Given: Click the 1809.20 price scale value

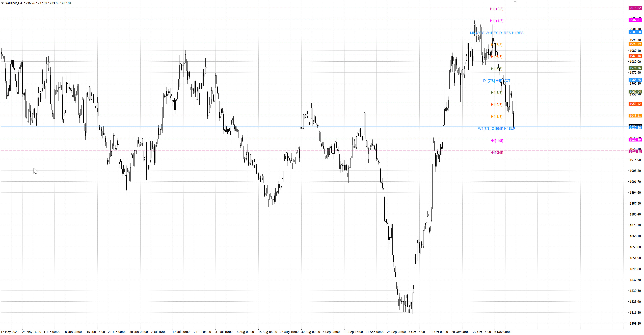Looking at the screenshot, I should coord(635,323).
